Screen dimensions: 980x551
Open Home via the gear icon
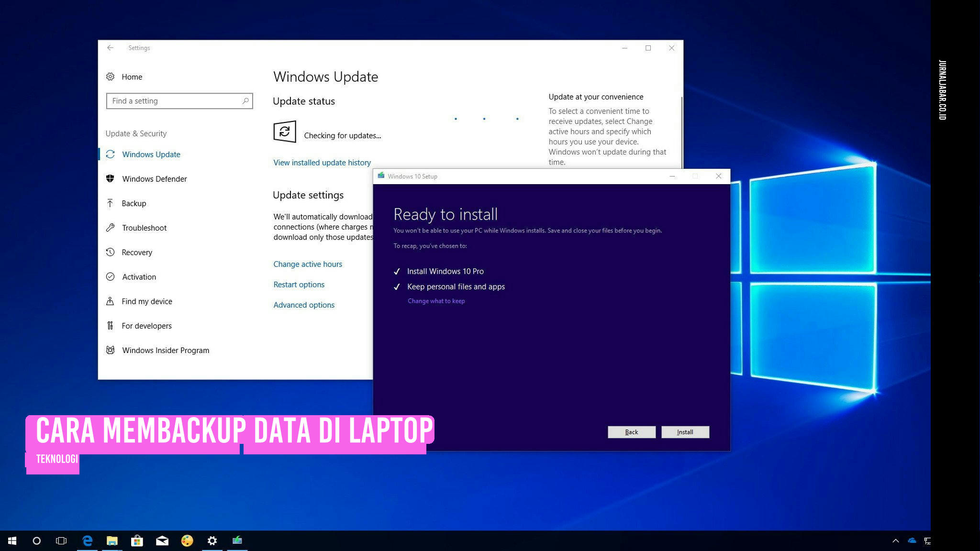(110, 77)
